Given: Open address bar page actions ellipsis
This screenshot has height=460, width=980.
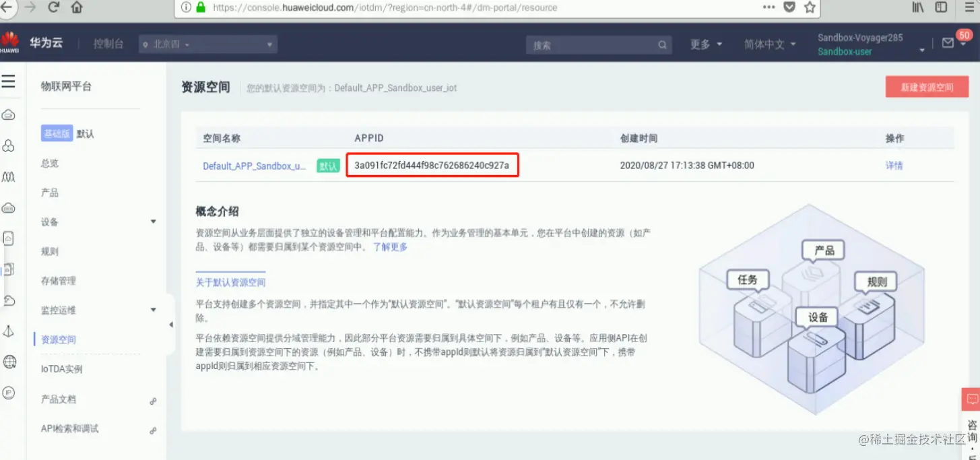Looking at the screenshot, I should 769,7.
